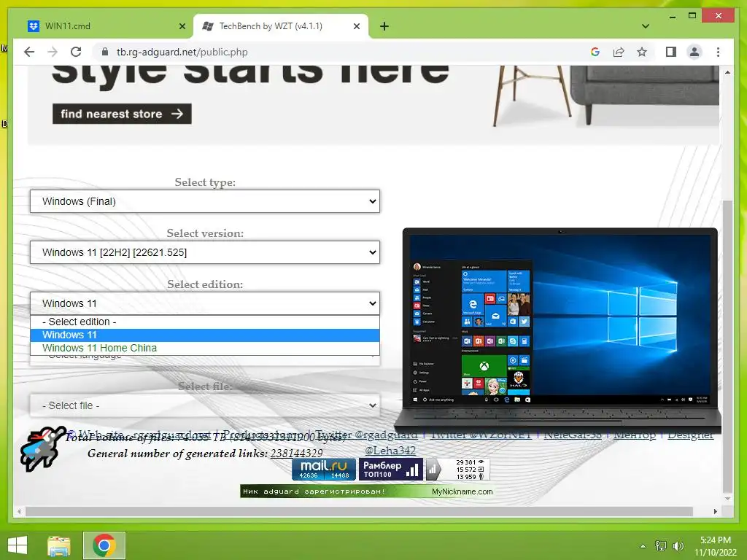The height and width of the screenshot is (560, 747).
Task: Click the Windows laptop image
Action: coord(560,330)
